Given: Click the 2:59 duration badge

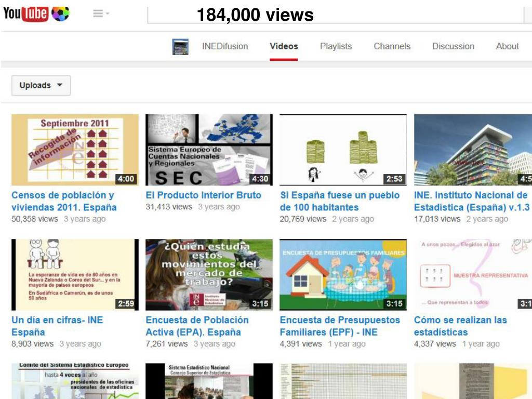Looking at the screenshot, I should (126, 303).
